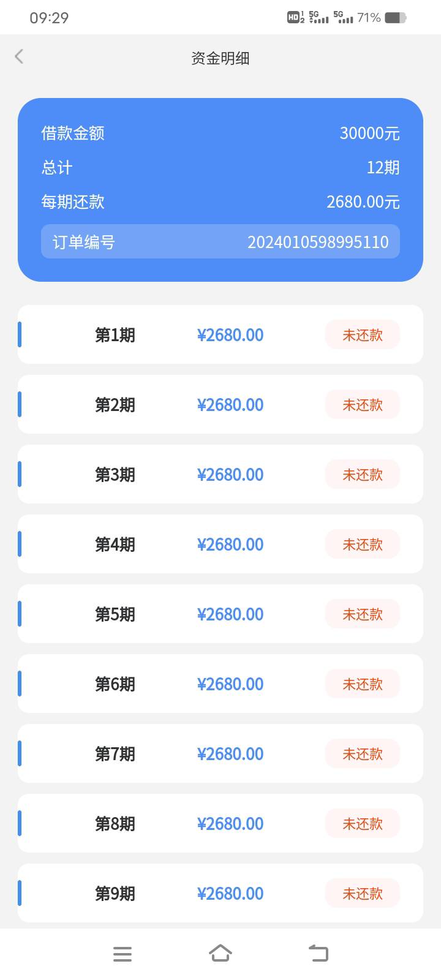Select the 未还款 status on 第3期
Image resolution: width=441 pixels, height=980 pixels.
tap(362, 475)
